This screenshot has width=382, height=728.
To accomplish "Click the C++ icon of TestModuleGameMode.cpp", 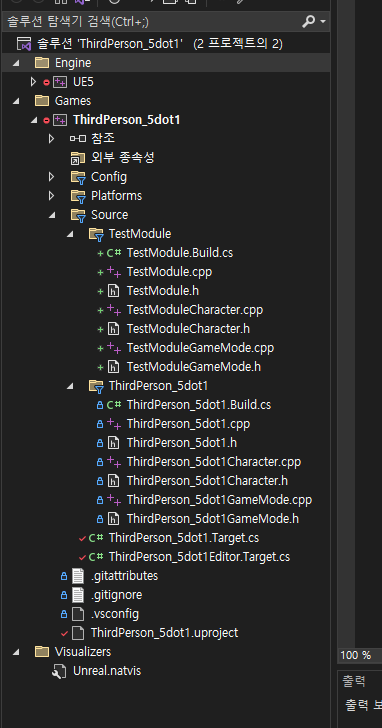I will 114,348.
